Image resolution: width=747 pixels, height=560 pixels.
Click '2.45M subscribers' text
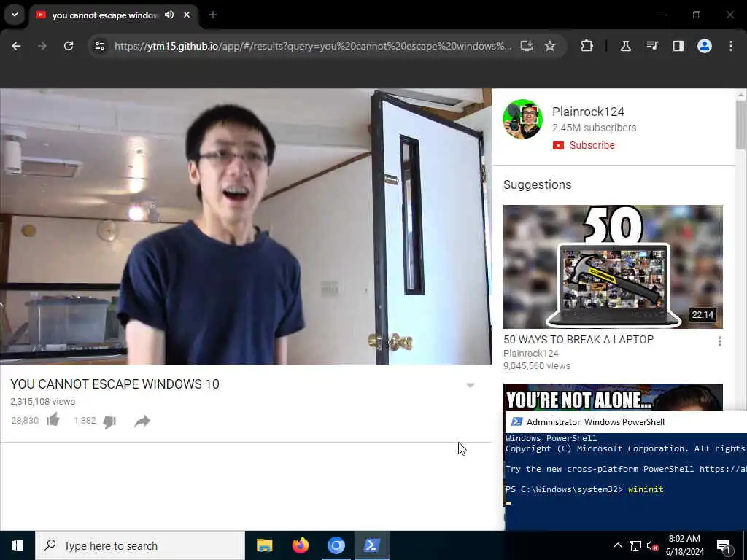594,128
